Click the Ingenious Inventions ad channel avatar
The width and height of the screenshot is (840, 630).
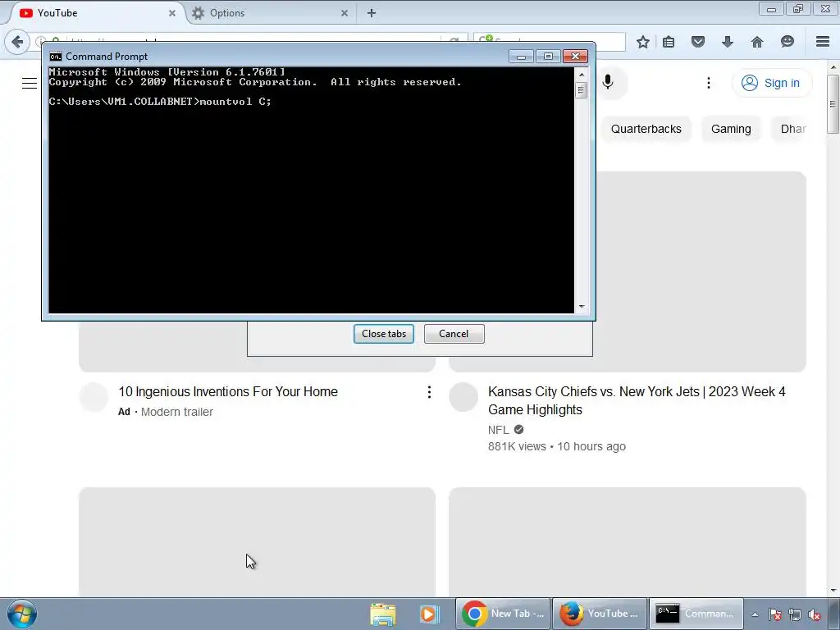coord(94,397)
